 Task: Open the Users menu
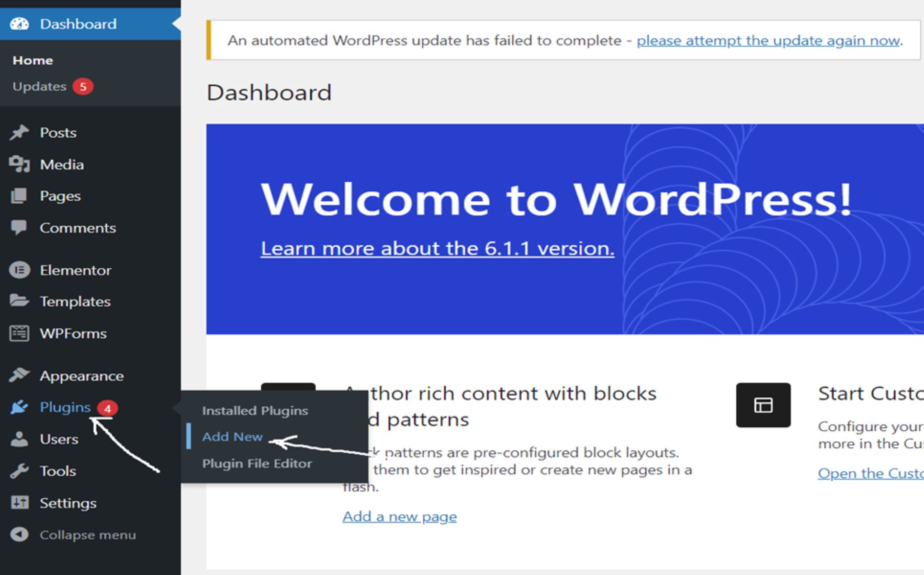point(90,439)
